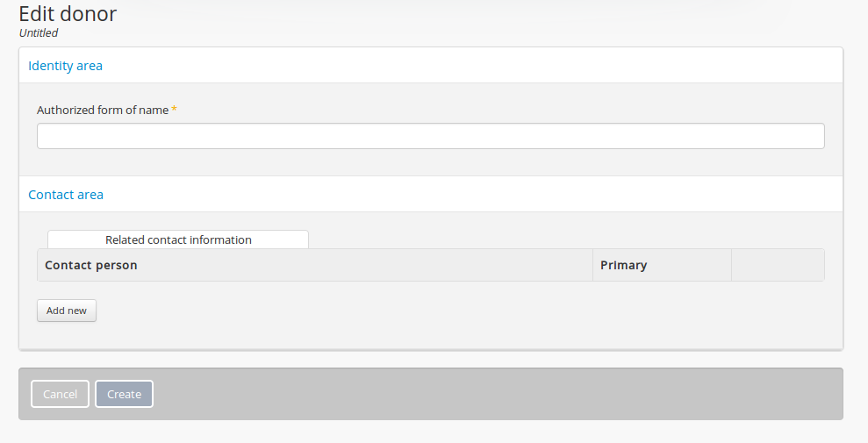The image size is (868, 443).
Task: Click the Edit donor page heading
Action: click(x=68, y=14)
